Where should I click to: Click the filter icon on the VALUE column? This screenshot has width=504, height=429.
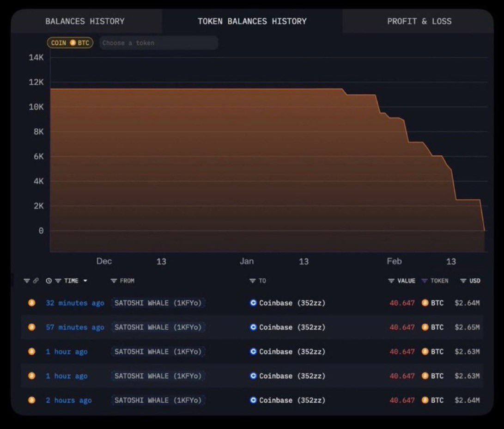(x=391, y=281)
